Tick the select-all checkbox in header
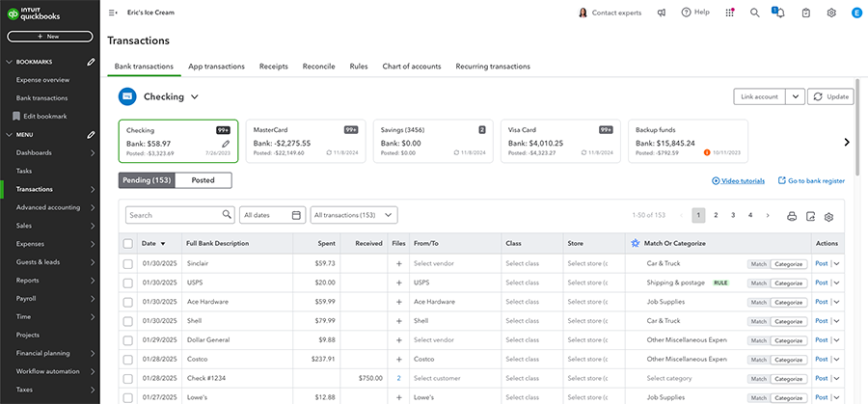The width and height of the screenshot is (868, 404). (128, 244)
